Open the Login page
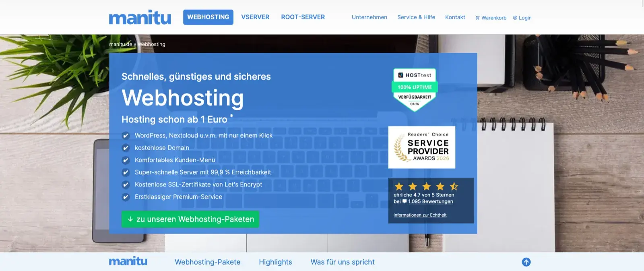 tap(522, 18)
